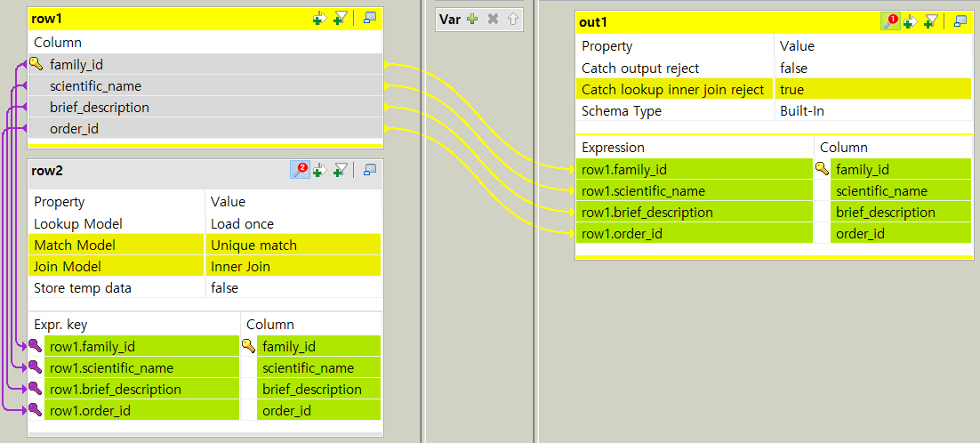Open the Schema Type value 'Built-In'
The height and width of the screenshot is (443, 980).
[x=874, y=111]
